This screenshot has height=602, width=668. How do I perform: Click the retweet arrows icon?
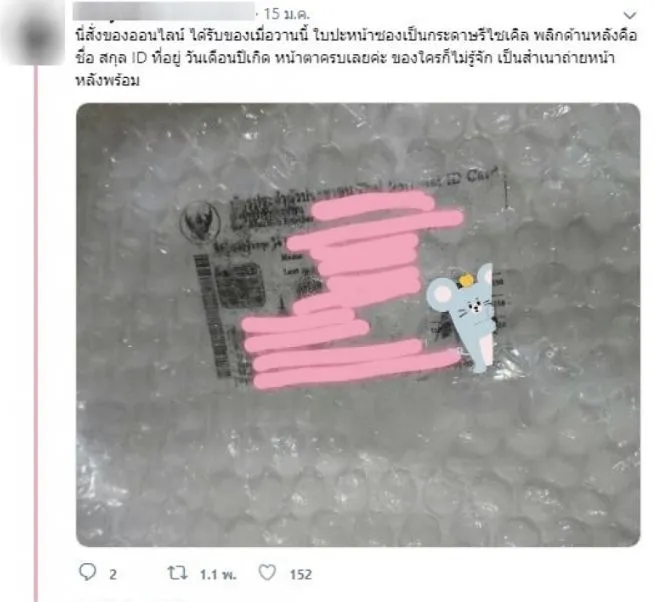(x=177, y=573)
